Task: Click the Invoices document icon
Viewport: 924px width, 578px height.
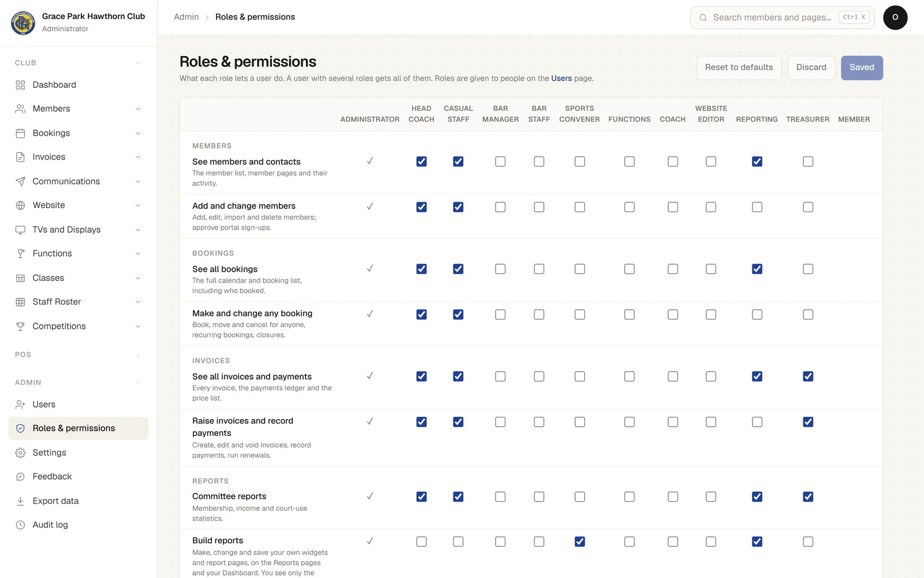Action: coord(20,157)
